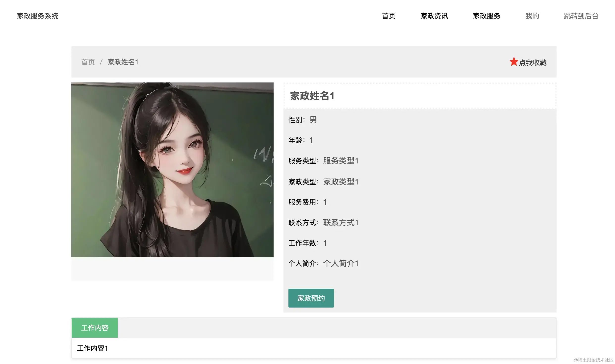Click the 联系方式1 contact value
The image size is (615, 364).
341,223
